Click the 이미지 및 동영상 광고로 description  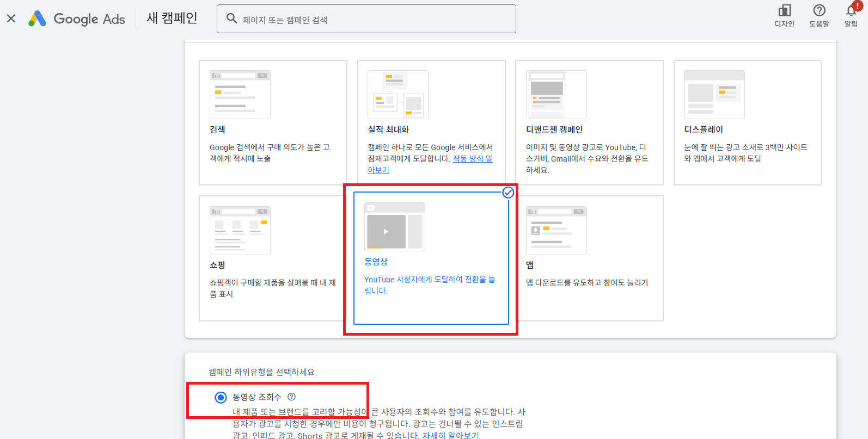587,158
